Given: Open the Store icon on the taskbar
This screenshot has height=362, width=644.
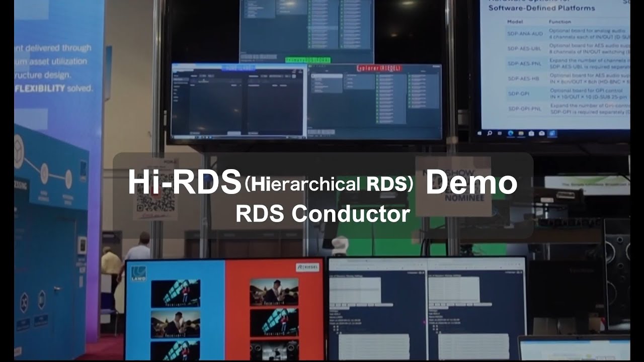Looking at the screenshot, I should (x=531, y=133).
